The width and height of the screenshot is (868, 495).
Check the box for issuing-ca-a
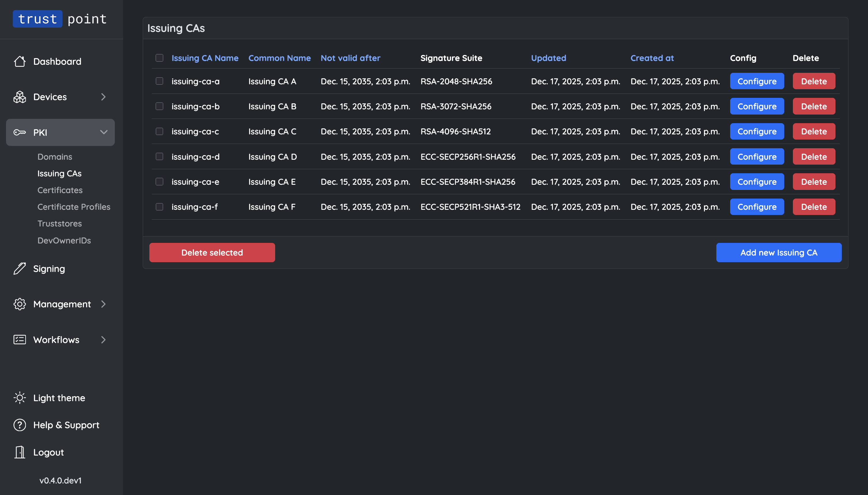(x=159, y=81)
